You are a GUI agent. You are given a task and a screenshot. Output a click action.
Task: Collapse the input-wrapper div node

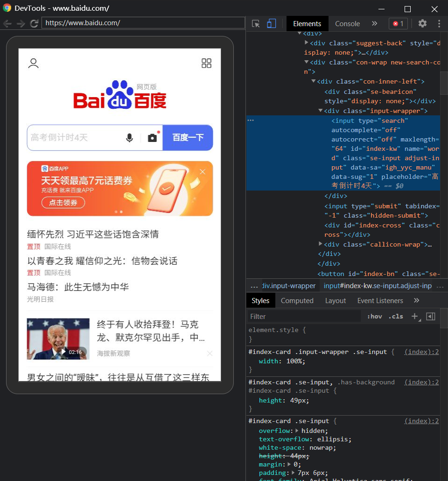pos(321,111)
